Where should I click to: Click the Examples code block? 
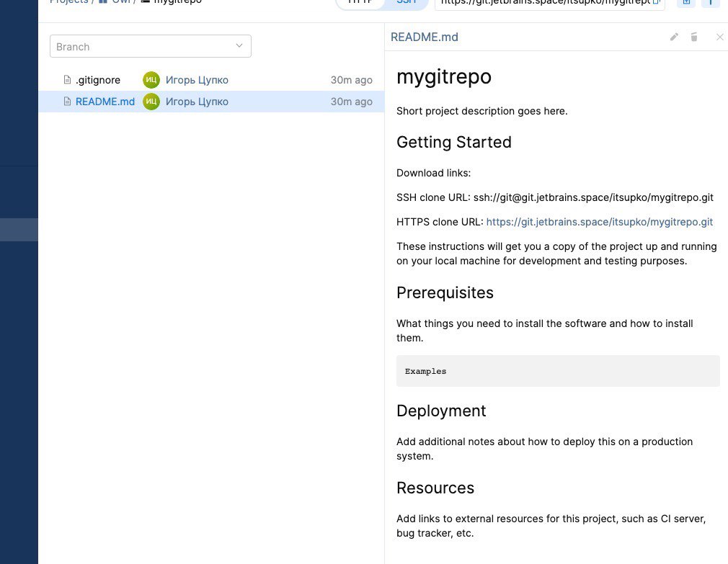pyautogui.click(x=558, y=371)
